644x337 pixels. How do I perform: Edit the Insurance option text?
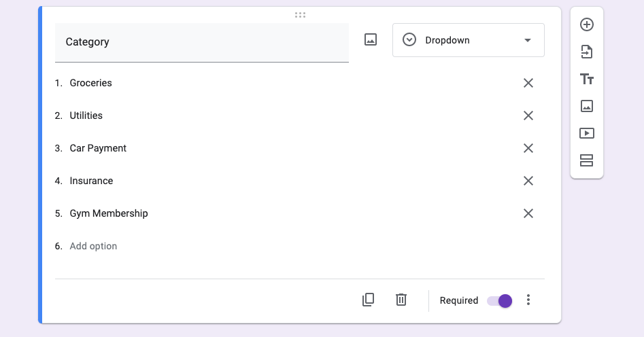[91, 181]
